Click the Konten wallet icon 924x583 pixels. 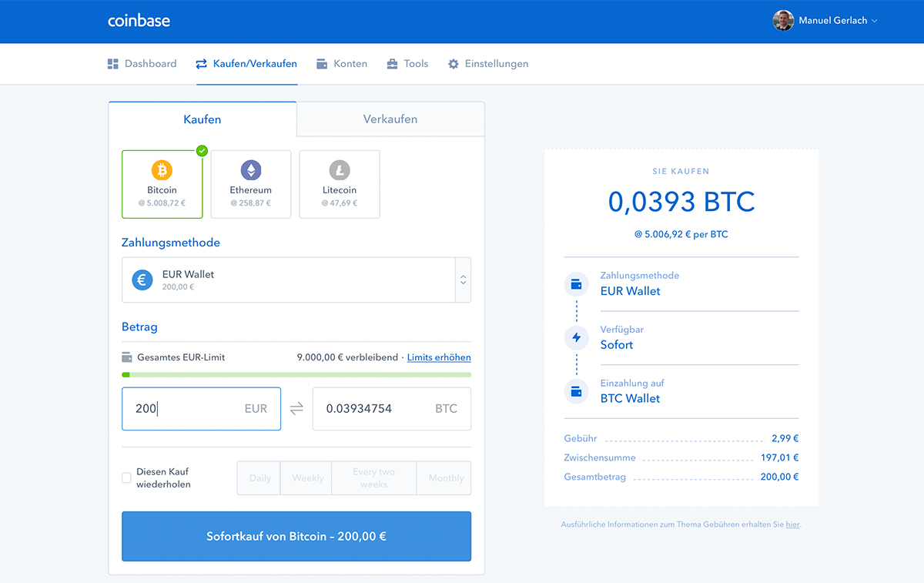point(322,64)
